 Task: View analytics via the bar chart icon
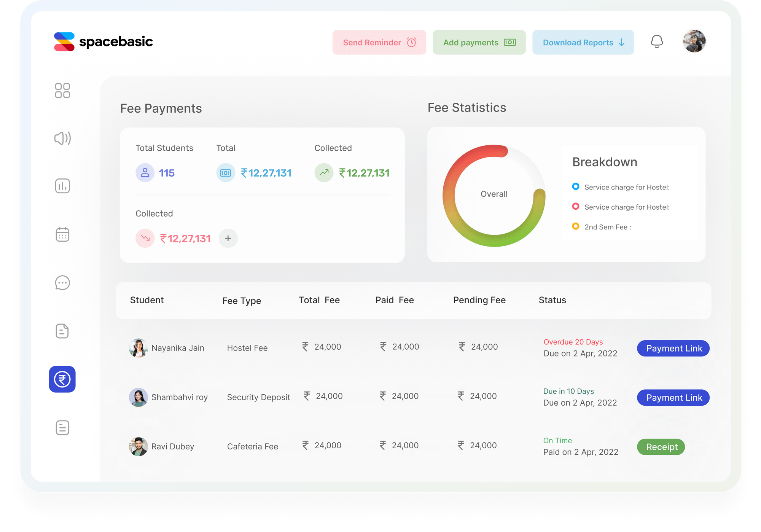(x=62, y=186)
